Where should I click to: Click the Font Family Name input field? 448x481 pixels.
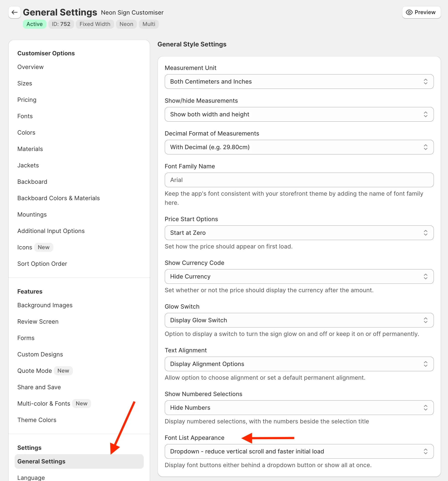point(299,180)
